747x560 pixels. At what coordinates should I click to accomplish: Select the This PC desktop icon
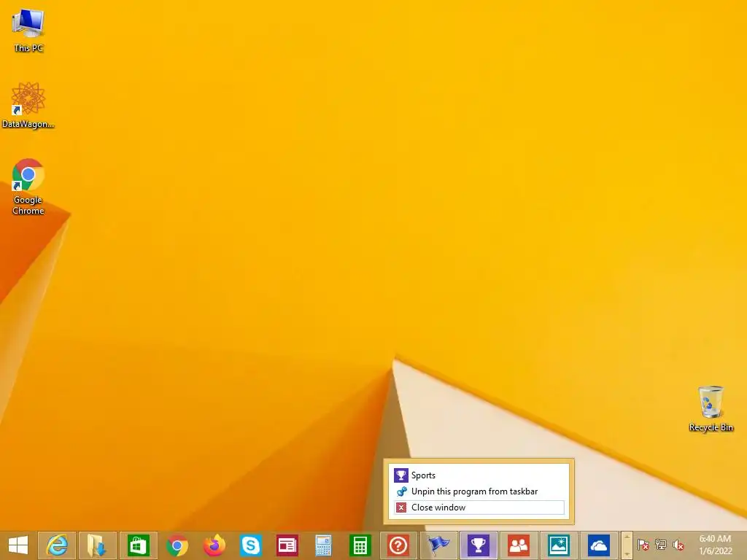click(28, 30)
